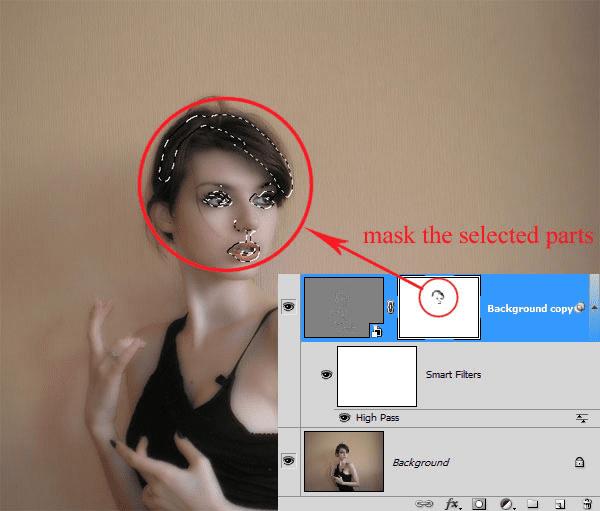
Task: Toggle Smart Filters visibility eye
Action: [x=326, y=374]
